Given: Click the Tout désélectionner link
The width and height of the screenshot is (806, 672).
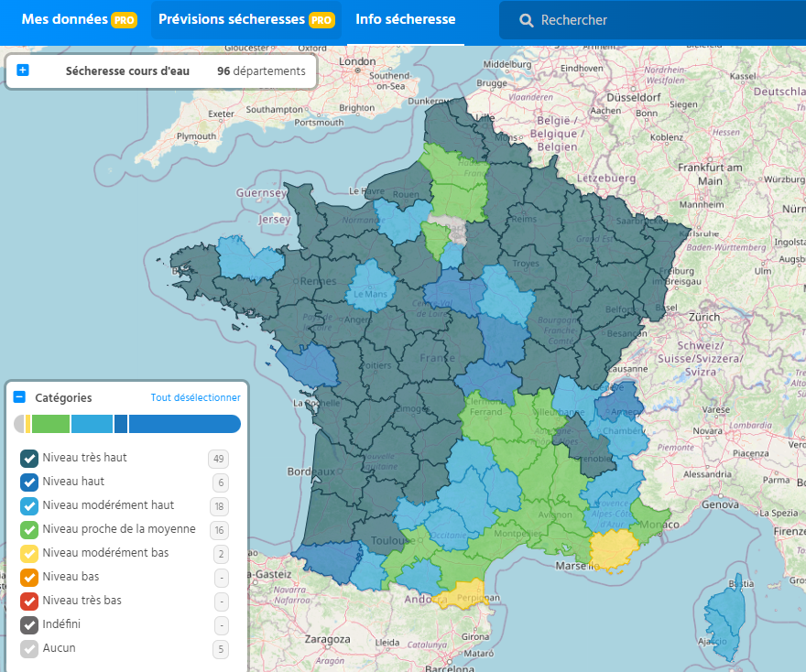Looking at the screenshot, I should pos(195,397).
